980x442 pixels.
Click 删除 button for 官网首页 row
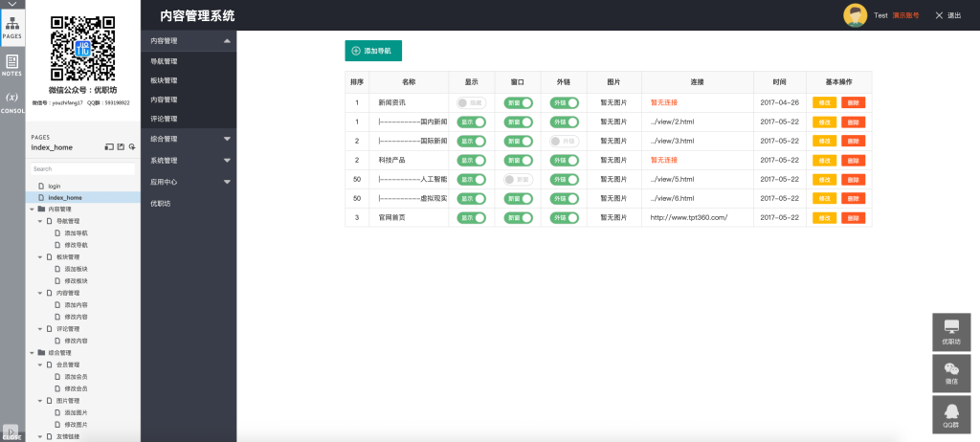pos(852,217)
